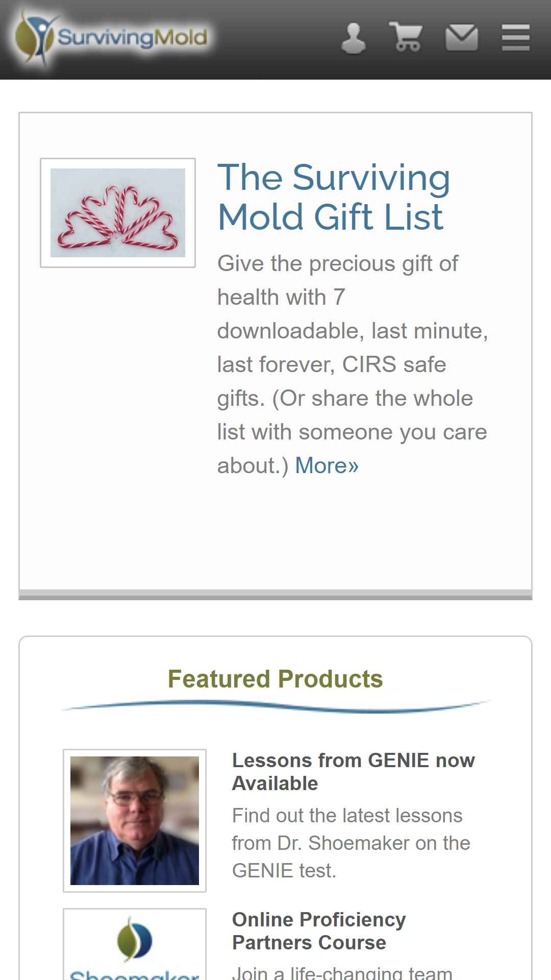Click the blue wave divider line

(x=275, y=706)
